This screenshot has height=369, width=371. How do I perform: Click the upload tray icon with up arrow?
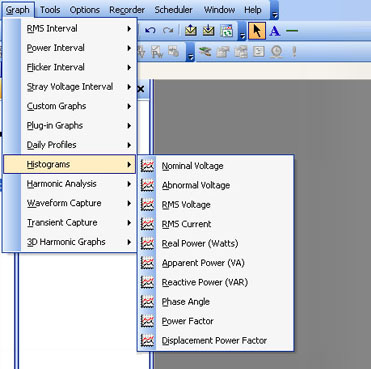coord(190,30)
